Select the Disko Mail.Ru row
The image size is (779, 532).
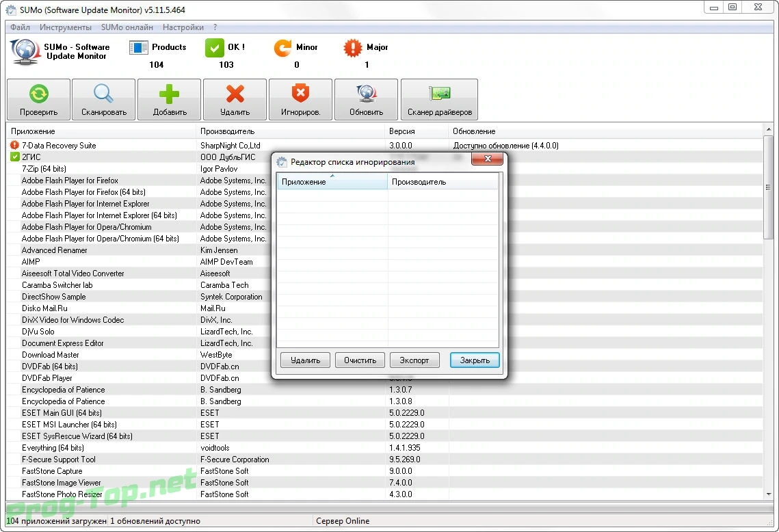[x=384, y=308]
